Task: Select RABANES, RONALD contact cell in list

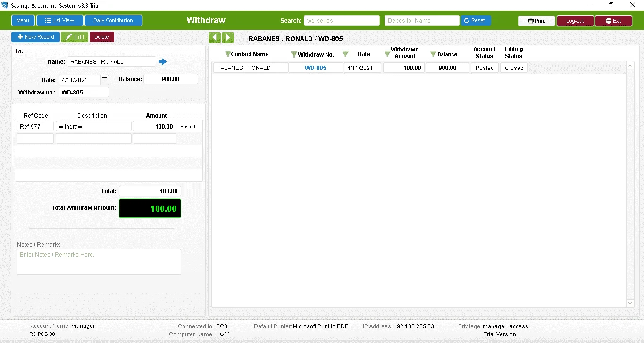Action: 251,68
